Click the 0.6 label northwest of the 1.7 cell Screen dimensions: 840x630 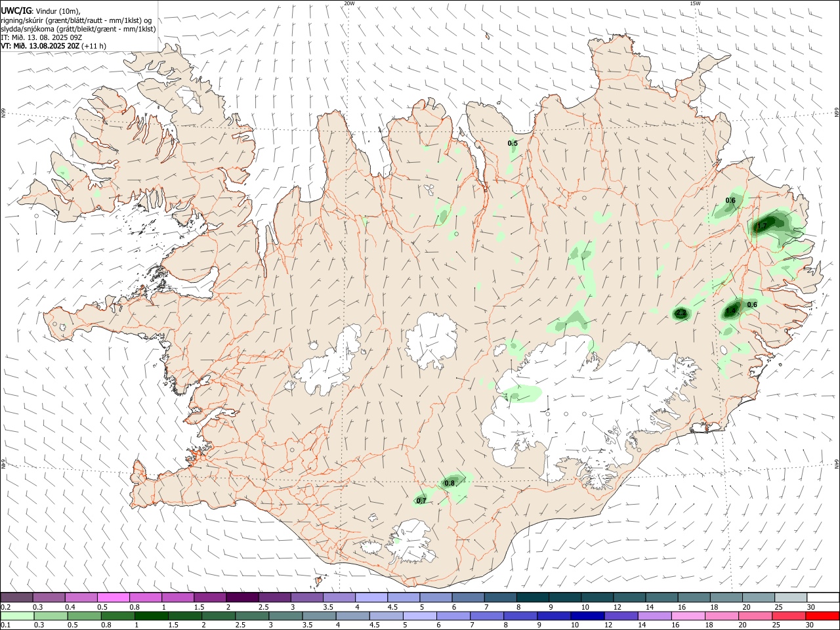click(x=730, y=200)
